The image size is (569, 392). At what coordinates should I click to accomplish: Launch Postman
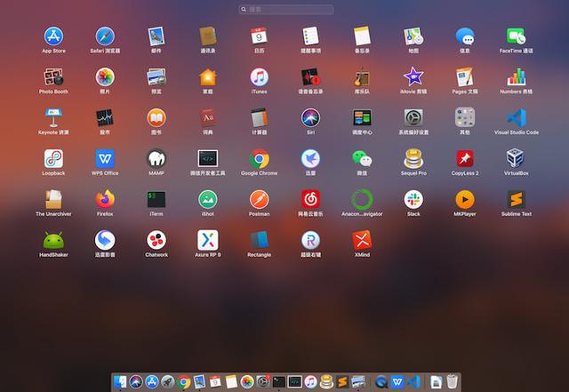click(259, 199)
